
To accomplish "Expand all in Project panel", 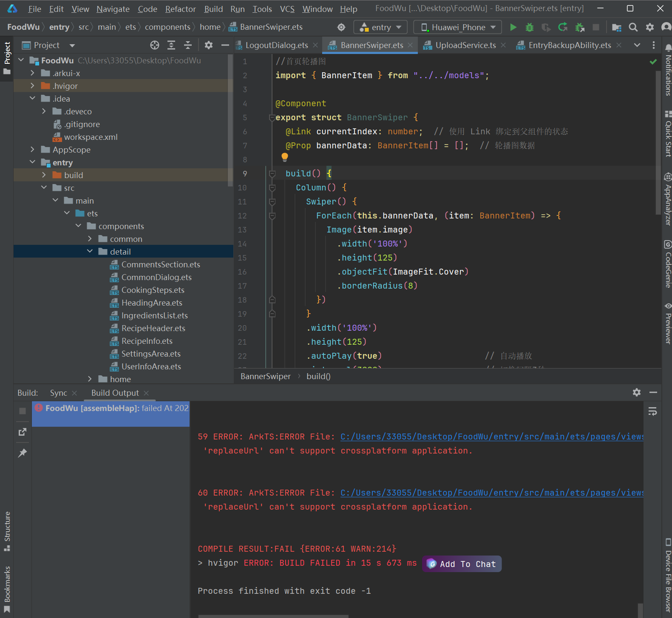I will pyautogui.click(x=171, y=45).
